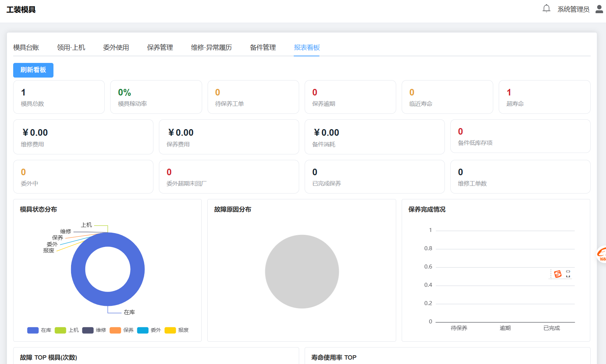The image size is (606, 364).
Task: Click the 维修工单数 card
Action: click(x=520, y=177)
